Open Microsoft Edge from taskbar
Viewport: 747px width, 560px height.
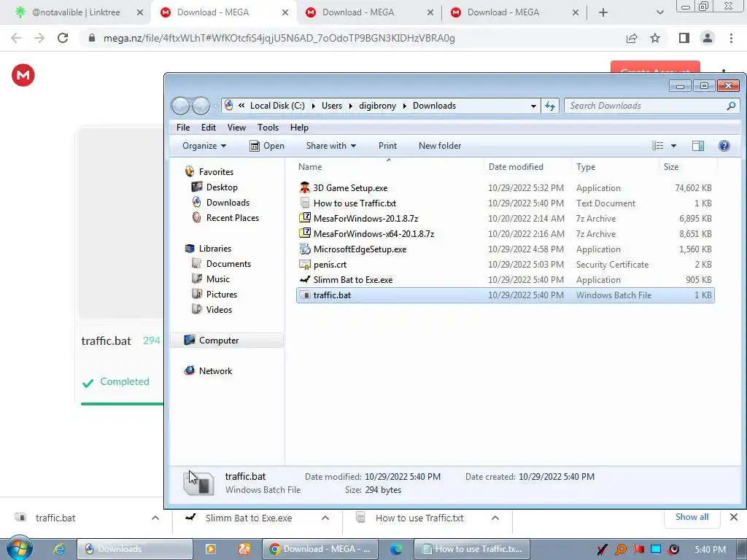tap(395, 548)
